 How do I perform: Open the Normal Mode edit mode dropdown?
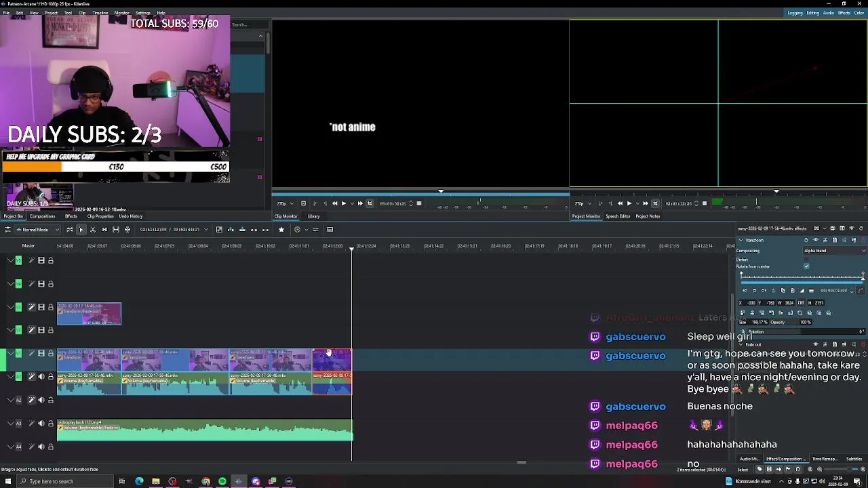click(x=36, y=229)
